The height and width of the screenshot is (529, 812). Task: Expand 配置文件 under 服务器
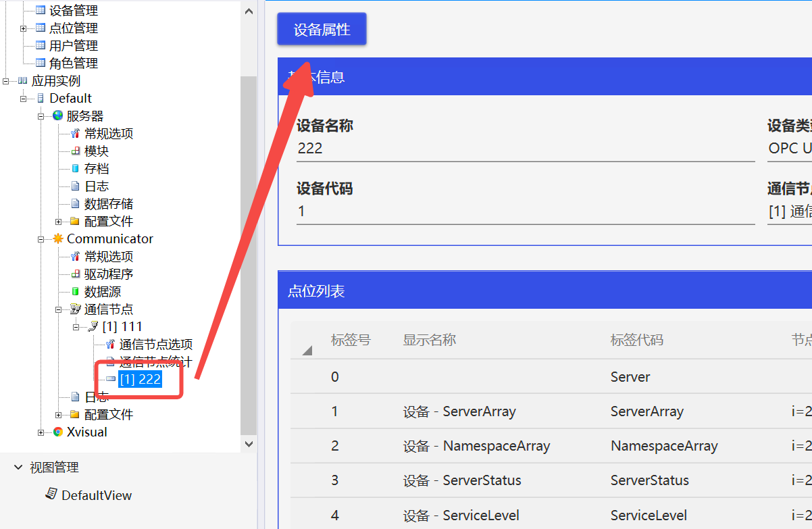(58, 222)
